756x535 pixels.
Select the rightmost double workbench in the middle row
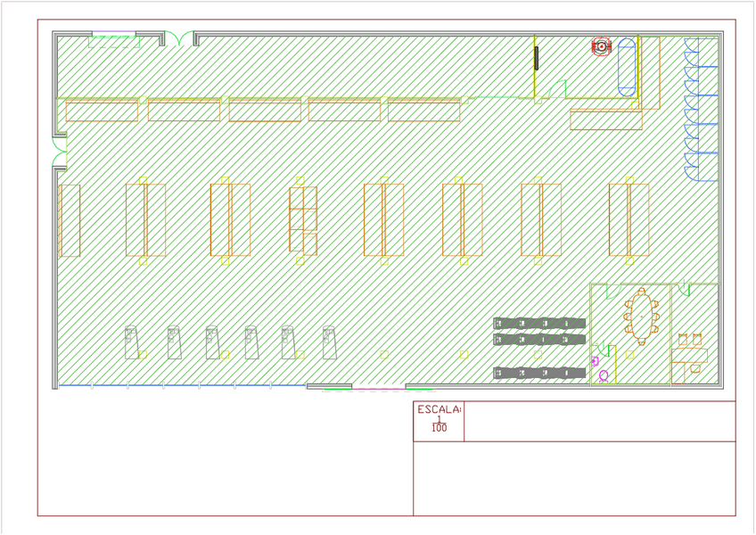coord(629,220)
